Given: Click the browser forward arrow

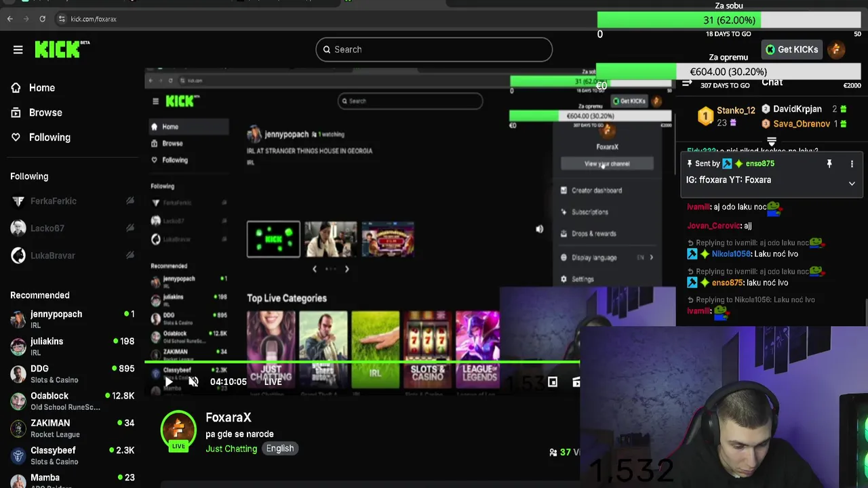Looking at the screenshot, I should tap(26, 19).
